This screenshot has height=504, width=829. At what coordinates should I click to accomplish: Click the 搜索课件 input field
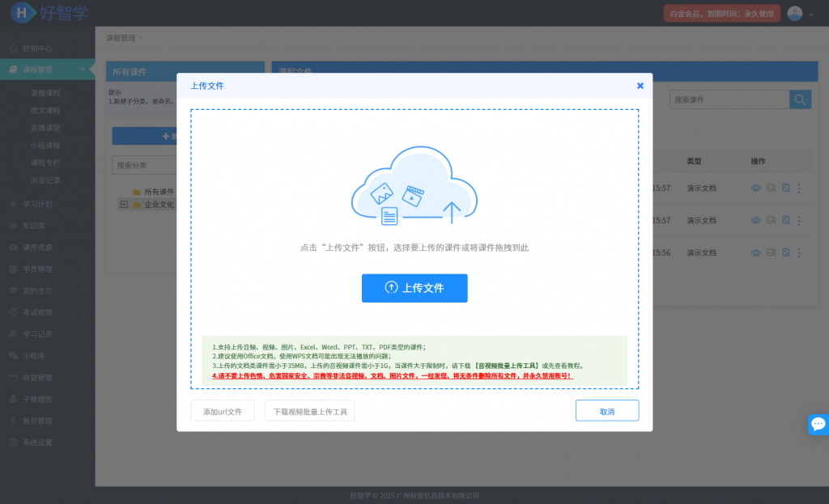tap(729, 100)
